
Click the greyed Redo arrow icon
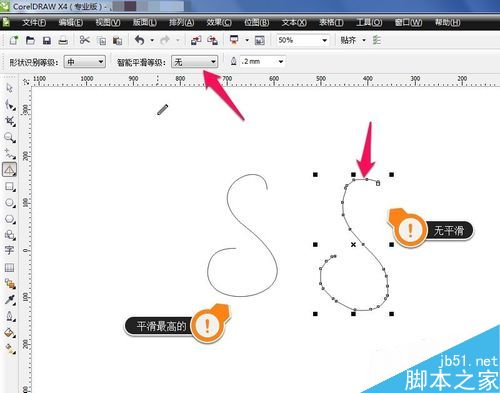(165, 41)
